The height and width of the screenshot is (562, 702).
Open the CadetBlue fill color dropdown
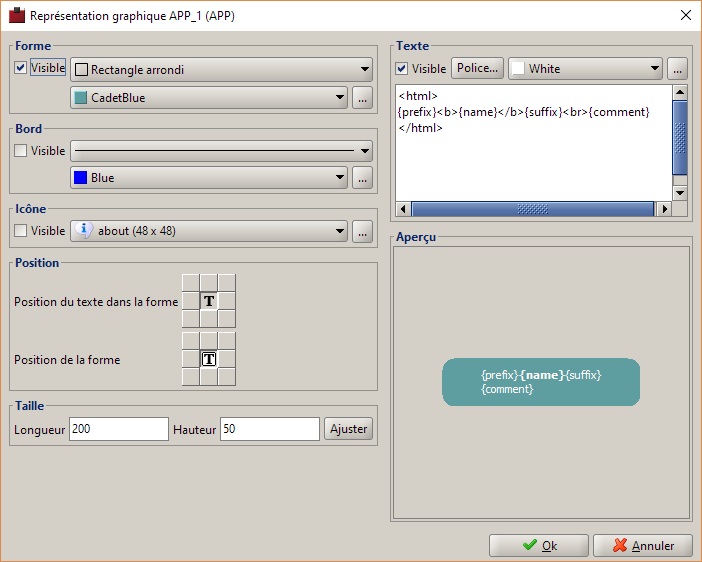[x=209, y=98]
